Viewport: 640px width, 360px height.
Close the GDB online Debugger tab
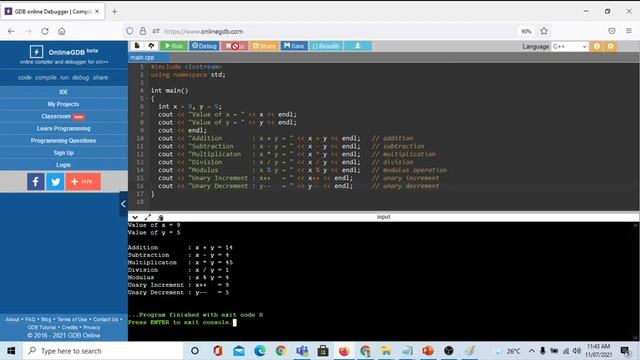point(97,11)
